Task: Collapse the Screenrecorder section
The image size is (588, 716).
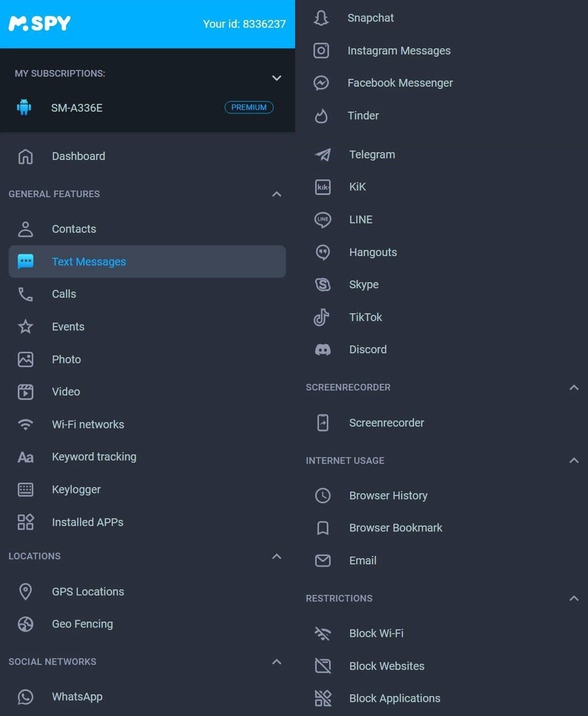Action: [x=574, y=387]
